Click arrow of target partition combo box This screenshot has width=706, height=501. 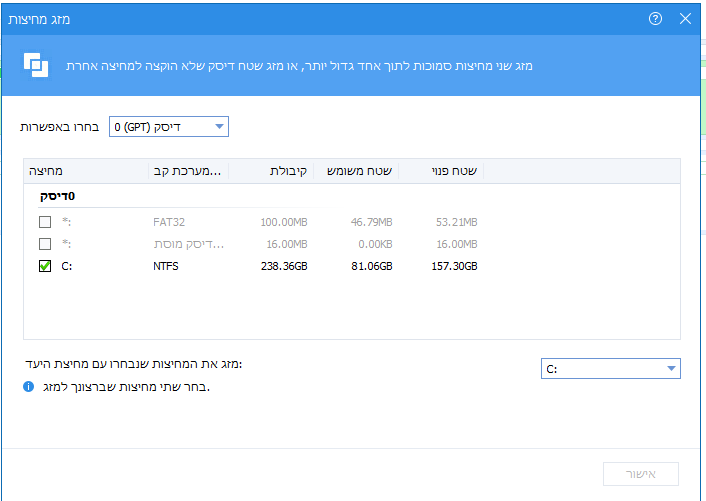pos(670,369)
